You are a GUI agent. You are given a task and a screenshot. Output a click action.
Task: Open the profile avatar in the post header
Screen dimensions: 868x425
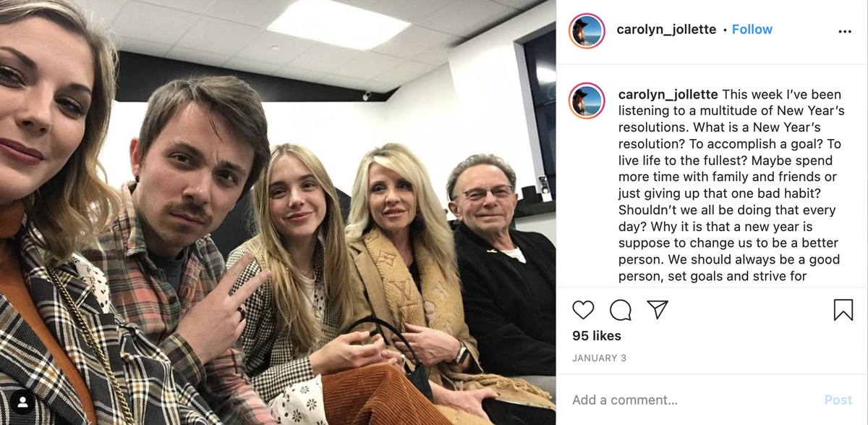click(x=586, y=30)
